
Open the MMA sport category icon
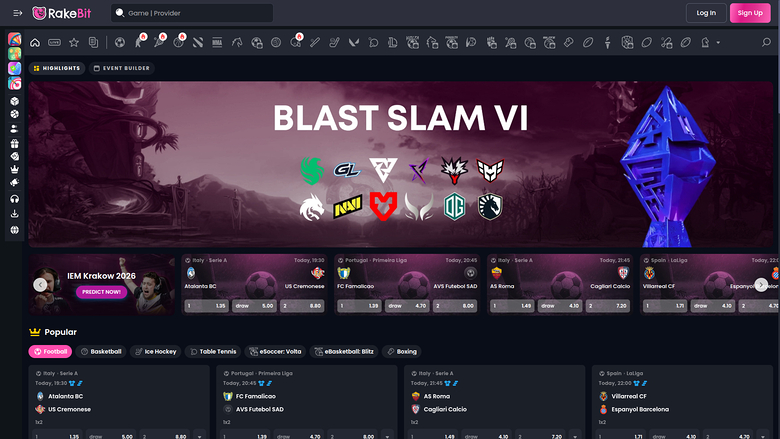click(x=217, y=43)
